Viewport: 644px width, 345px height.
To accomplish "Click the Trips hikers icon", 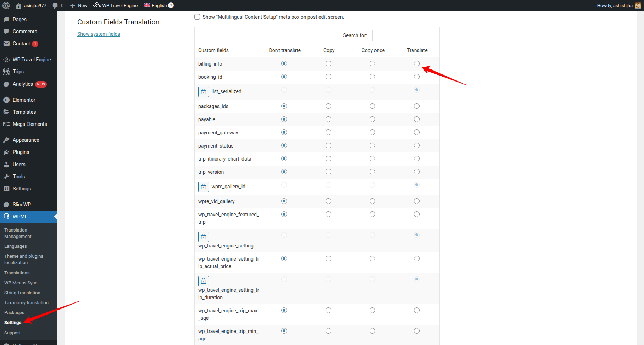I will pyautogui.click(x=6, y=72).
